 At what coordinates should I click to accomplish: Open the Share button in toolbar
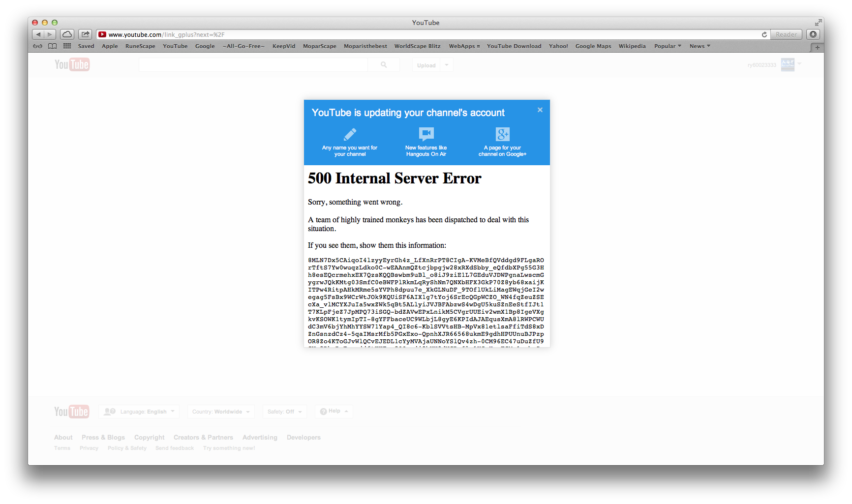85,34
